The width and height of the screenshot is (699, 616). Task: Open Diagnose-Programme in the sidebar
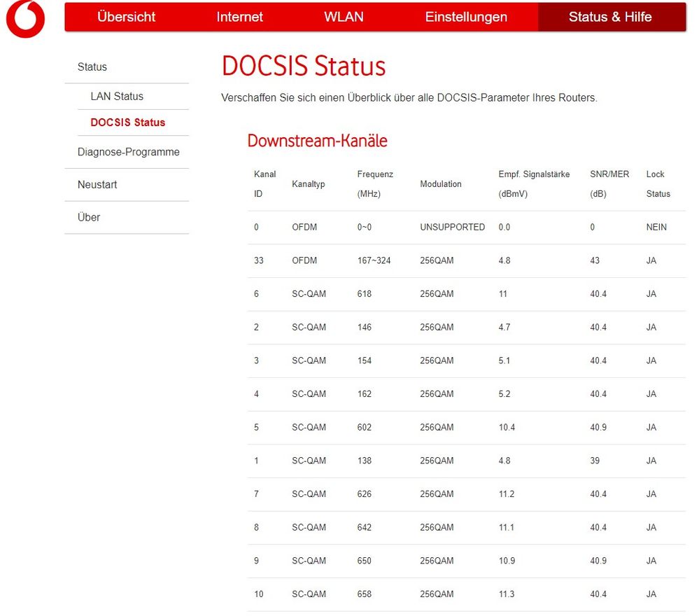(x=128, y=152)
